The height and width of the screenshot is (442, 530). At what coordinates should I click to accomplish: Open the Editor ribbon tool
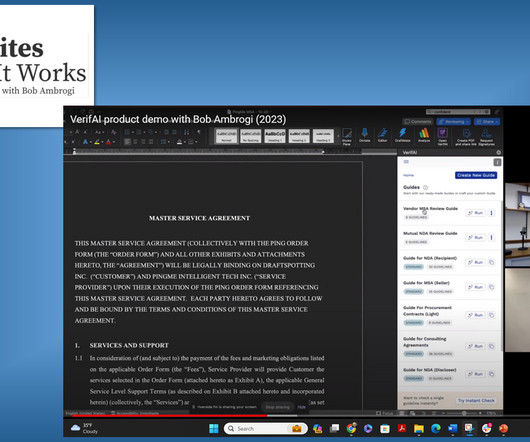(382, 134)
